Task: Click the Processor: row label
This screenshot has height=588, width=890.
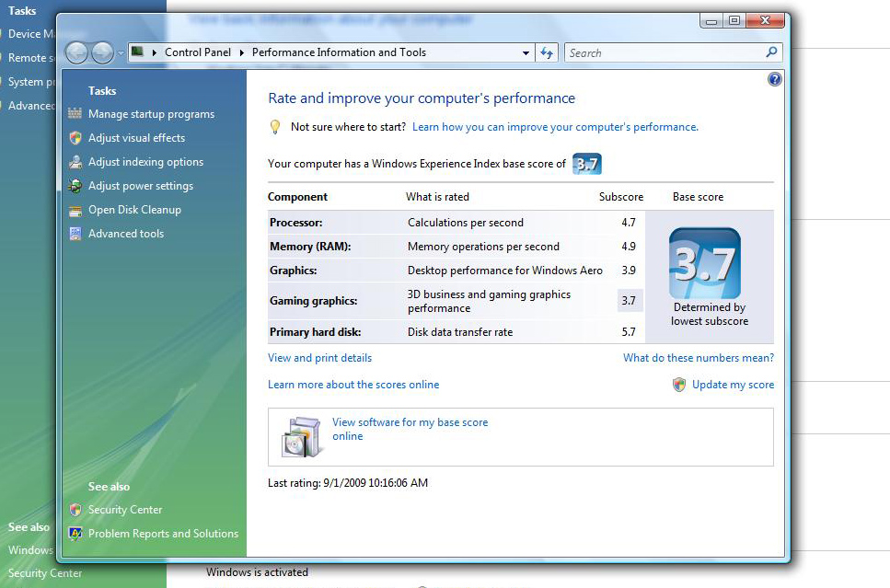Action: click(x=295, y=223)
